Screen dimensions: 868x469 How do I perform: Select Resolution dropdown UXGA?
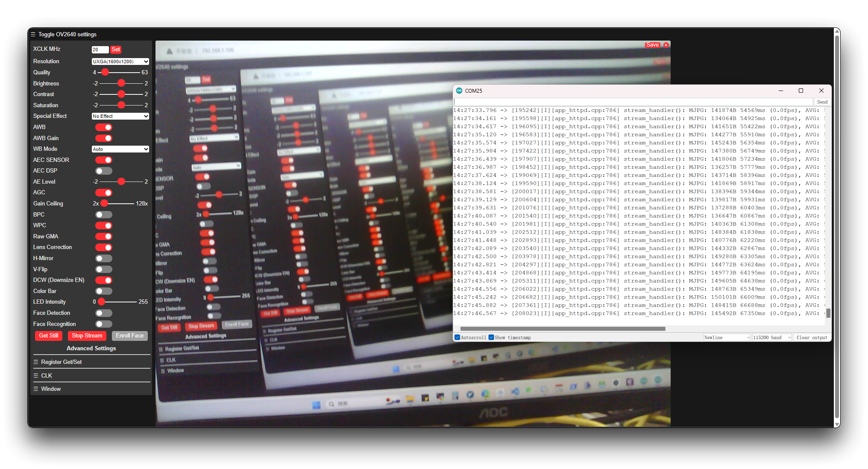pyautogui.click(x=120, y=61)
